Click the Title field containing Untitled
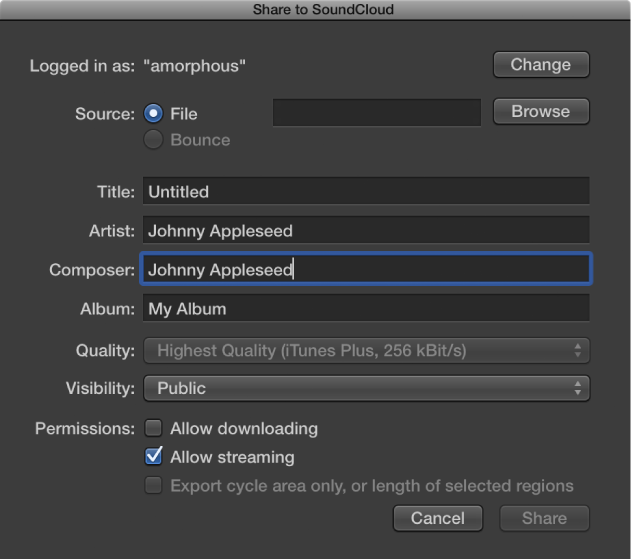The height and width of the screenshot is (560, 632). coord(366,191)
